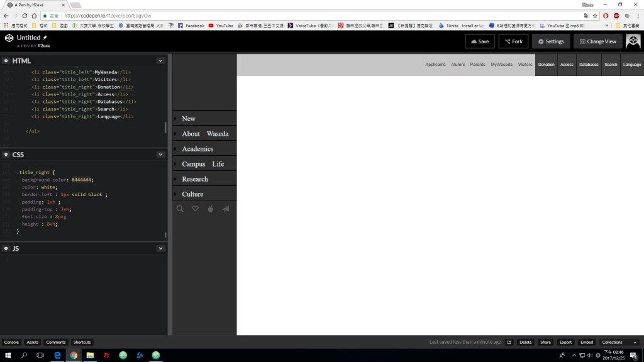Open the Opera-style red extension icon

606,16
